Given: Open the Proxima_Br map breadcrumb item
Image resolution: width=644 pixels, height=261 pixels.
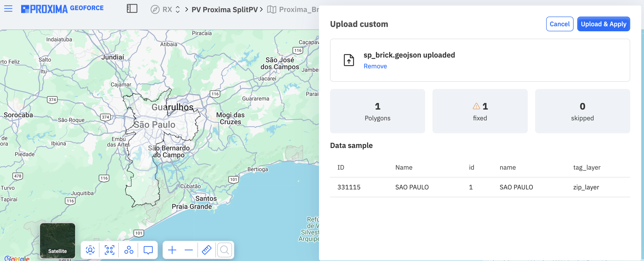Looking at the screenshot, I should point(293,9).
